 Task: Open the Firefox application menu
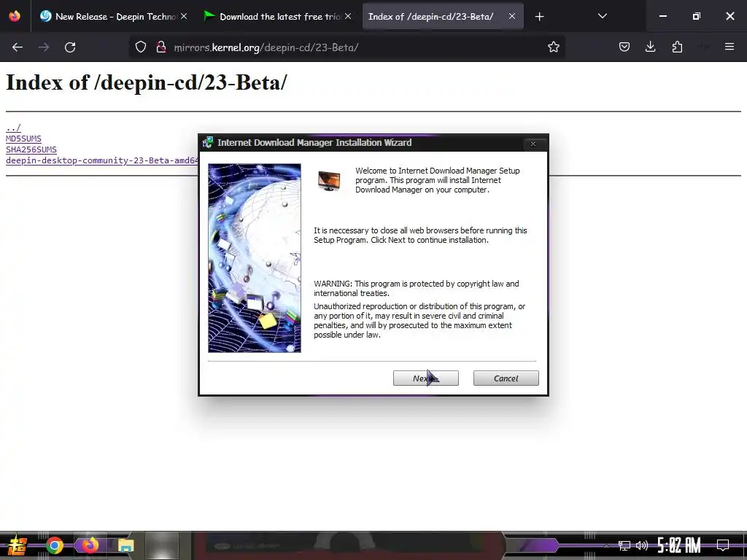[729, 47]
